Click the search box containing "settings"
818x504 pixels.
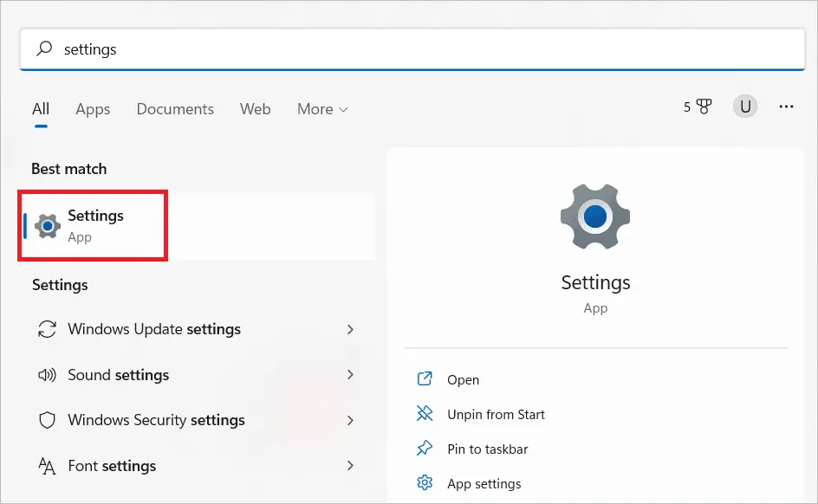(412, 49)
